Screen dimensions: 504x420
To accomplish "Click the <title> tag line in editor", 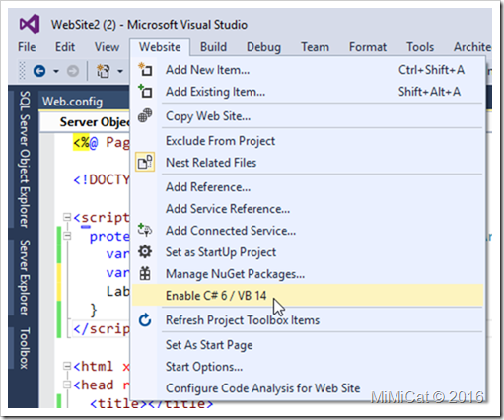I will (x=151, y=403).
